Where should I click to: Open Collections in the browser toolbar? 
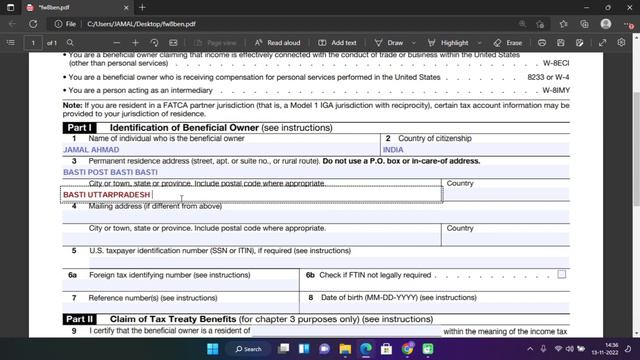[584, 24]
